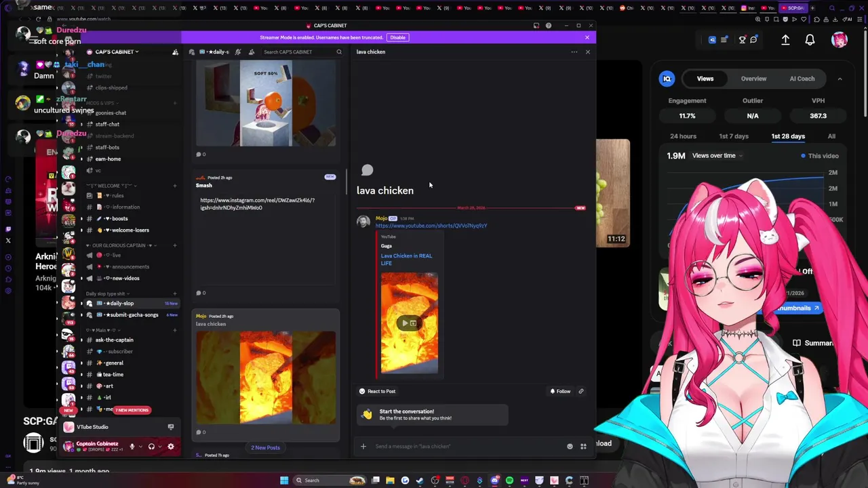Open YouTube notifications bell
The height and width of the screenshot is (488, 868).
tap(810, 40)
